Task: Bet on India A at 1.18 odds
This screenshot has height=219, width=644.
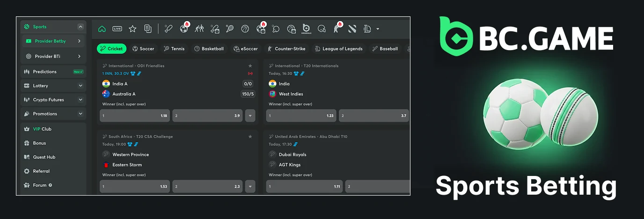Action: (135, 116)
